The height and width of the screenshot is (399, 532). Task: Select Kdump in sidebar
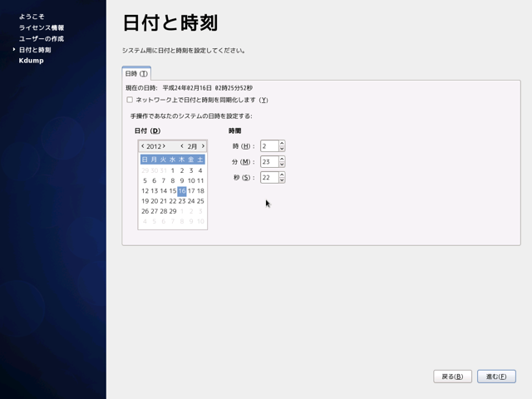[32, 61]
